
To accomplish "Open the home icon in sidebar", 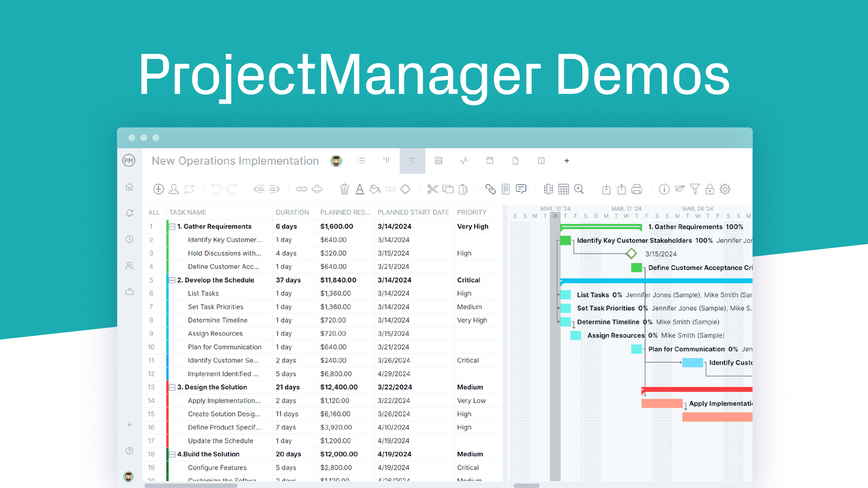I will point(130,187).
